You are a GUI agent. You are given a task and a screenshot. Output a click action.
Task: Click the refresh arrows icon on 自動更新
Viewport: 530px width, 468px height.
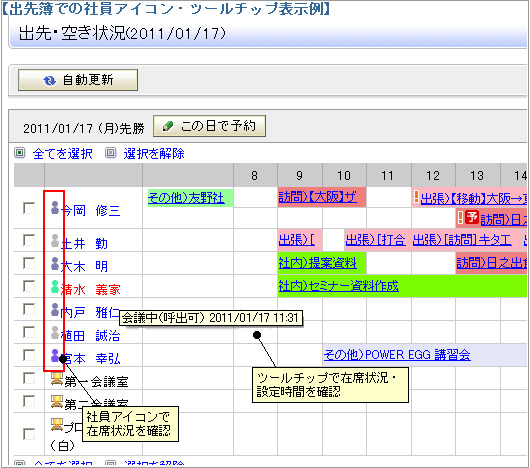[x=49, y=80]
